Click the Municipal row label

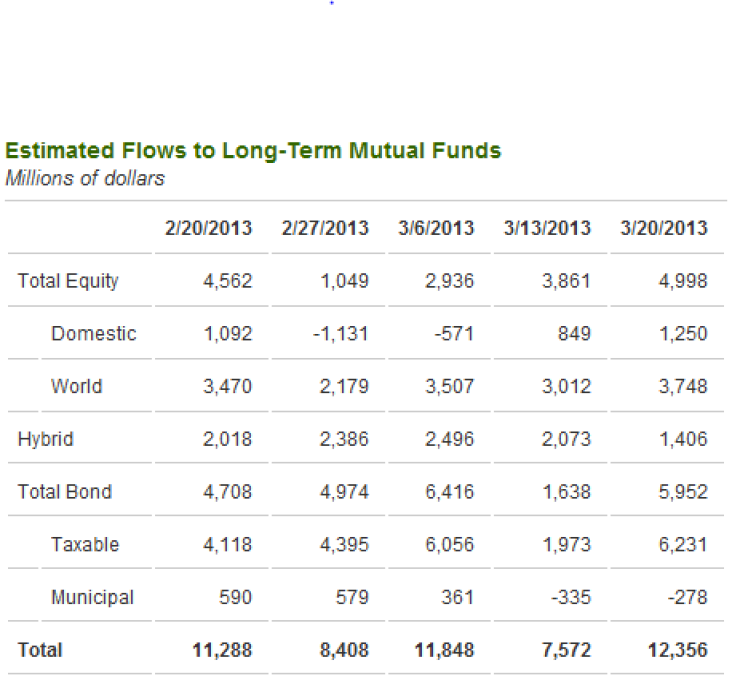92,598
